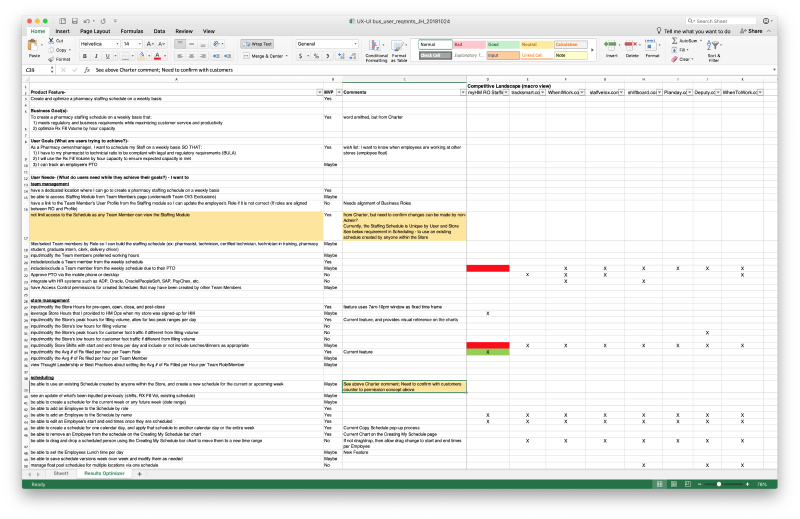Viewport: 800px width, 519px height.
Task: Click the feedback smiley icon
Action: coord(766,21)
